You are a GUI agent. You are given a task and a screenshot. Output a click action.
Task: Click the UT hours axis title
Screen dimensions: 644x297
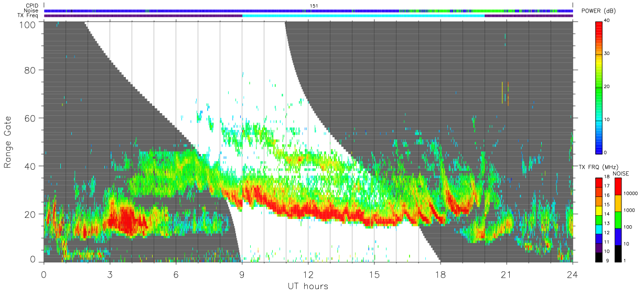pyautogui.click(x=308, y=287)
